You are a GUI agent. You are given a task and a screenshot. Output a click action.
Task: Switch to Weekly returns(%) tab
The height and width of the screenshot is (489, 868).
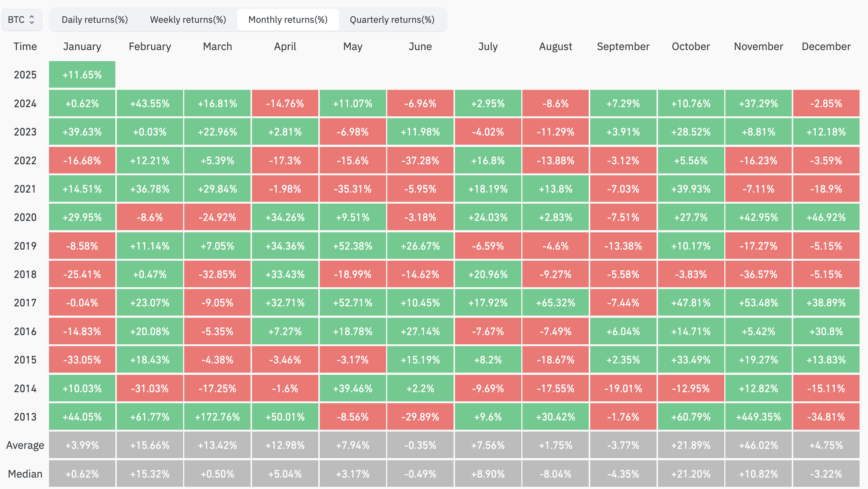pyautogui.click(x=188, y=20)
